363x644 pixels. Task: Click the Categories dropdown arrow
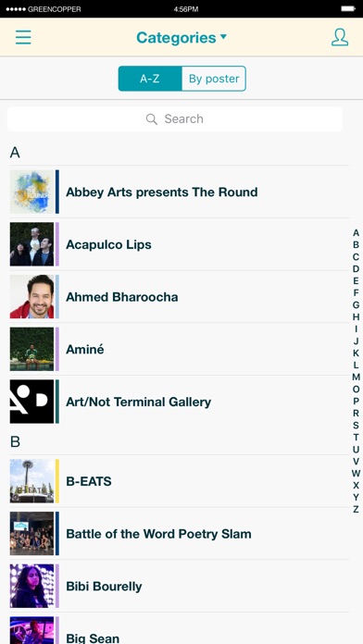pos(223,37)
